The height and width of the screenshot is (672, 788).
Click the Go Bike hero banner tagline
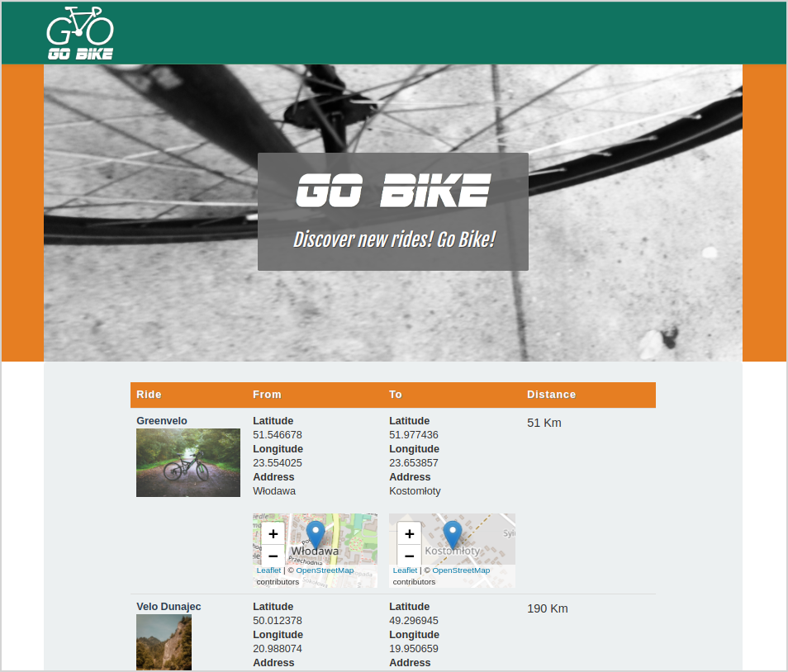pos(394,239)
